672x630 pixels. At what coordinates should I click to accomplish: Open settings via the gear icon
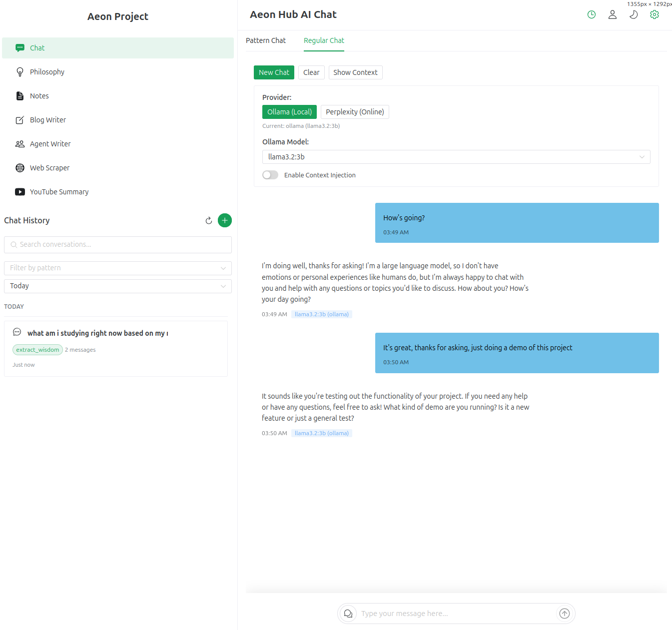click(655, 14)
